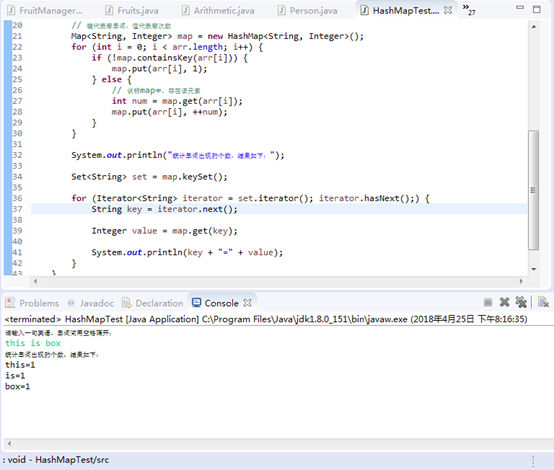The height and width of the screenshot is (470, 554).
Task: Click console output 'is=1'
Action: (x=15, y=376)
